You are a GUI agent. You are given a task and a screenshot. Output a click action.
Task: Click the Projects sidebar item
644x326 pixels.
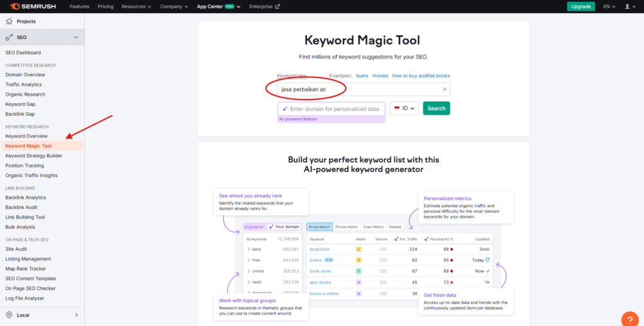pos(42,21)
